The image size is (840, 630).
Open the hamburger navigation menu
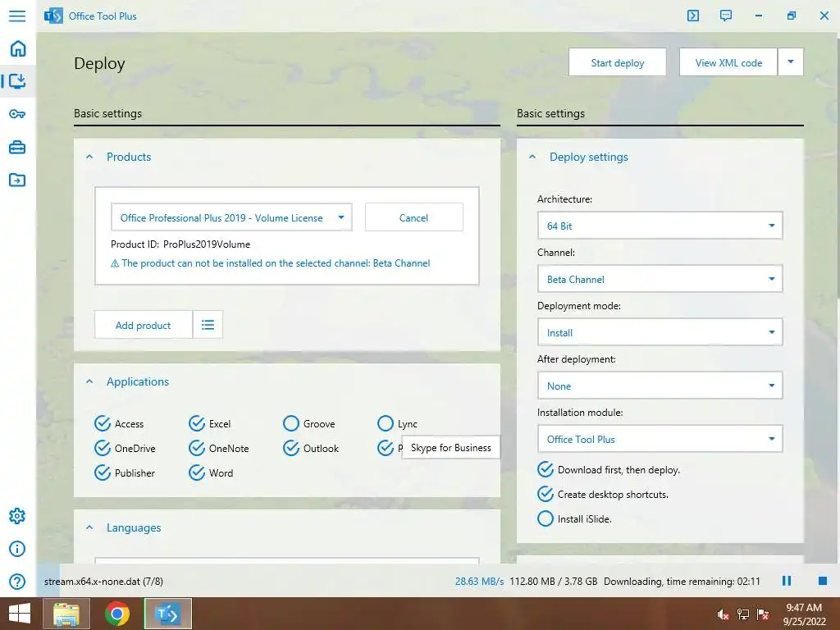point(17,16)
